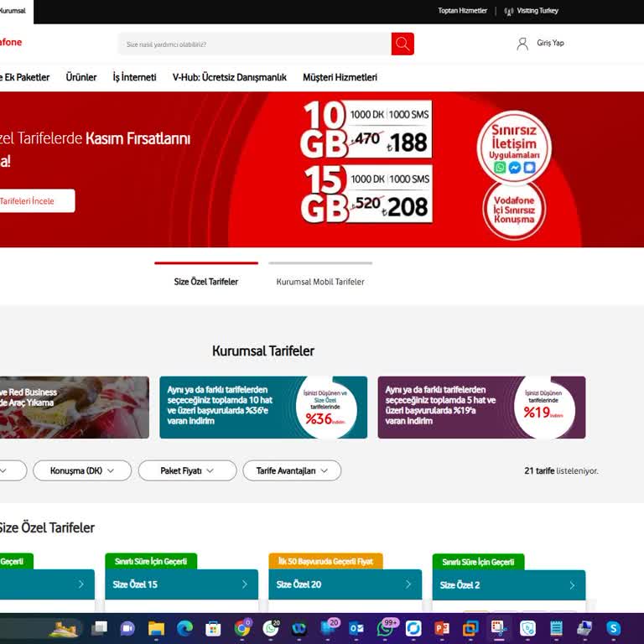Image resolution: width=644 pixels, height=644 pixels.
Task: Open Task View in the taskbar
Action: pyautogui.click(x=99, y=628)
